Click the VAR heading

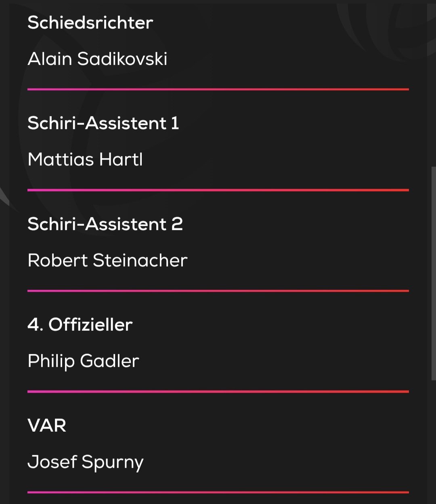47,425
